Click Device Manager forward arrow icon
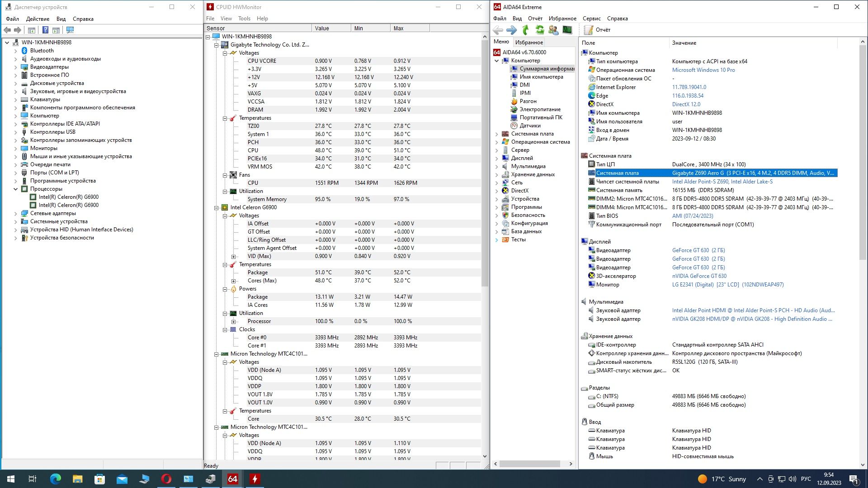Screen dimensions: 868x488 point(18,30)
